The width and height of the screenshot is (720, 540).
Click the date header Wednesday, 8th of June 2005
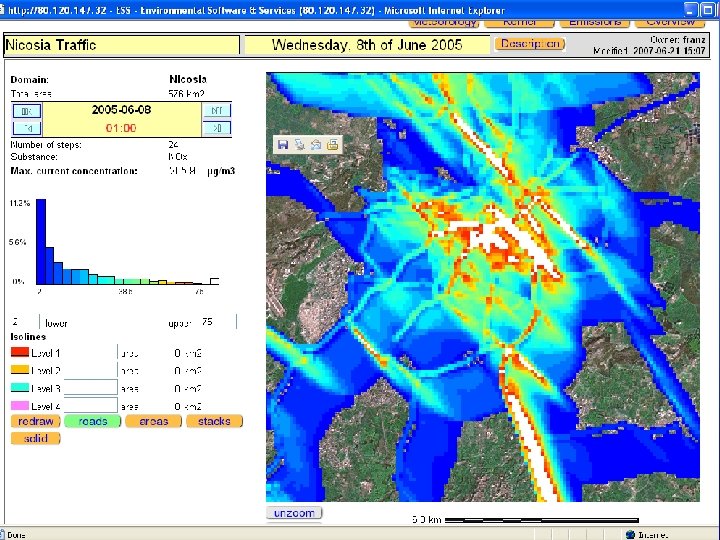coord(367,45)
